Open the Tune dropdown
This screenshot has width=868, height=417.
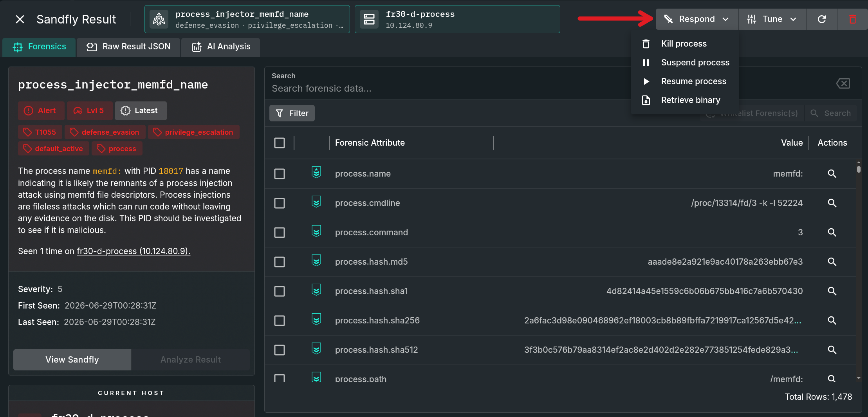coord(772,19)
